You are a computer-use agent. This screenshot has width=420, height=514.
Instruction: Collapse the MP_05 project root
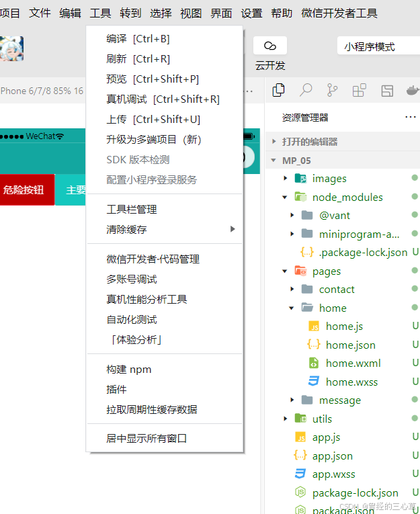[x=274, y=161]
